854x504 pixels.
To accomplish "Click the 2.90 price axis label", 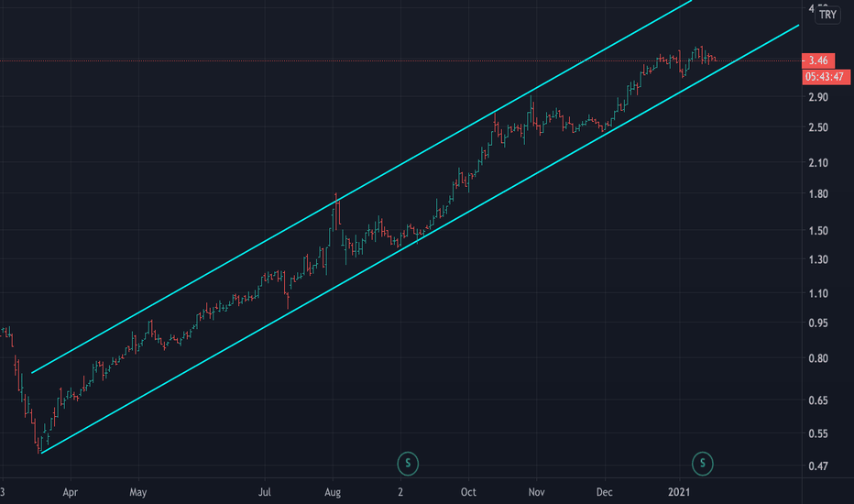I will [x=818, y=97].
